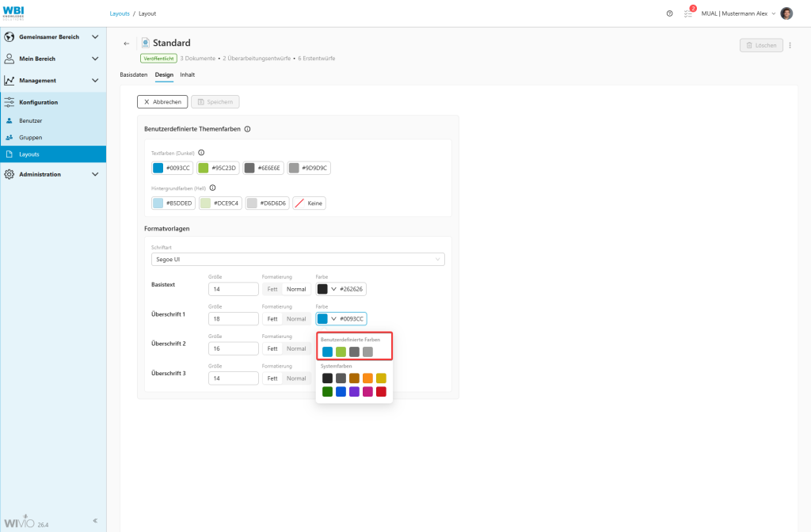
Task: Open the Schriftart Segoe UI dropdown
Action: (x=298, y=260)
